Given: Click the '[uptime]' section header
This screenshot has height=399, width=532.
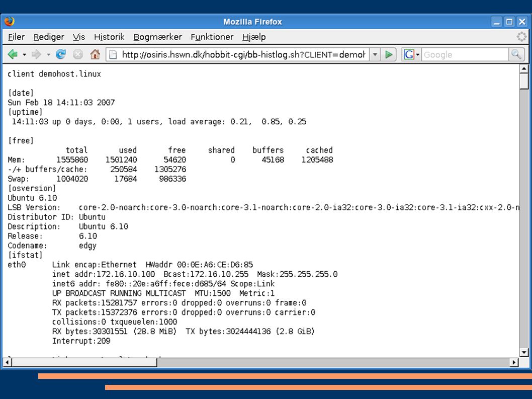Looking at the screenshot, I should (25, 112).
